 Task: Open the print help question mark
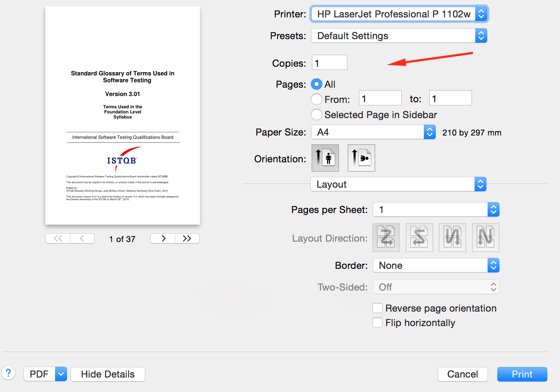[8, 373]
